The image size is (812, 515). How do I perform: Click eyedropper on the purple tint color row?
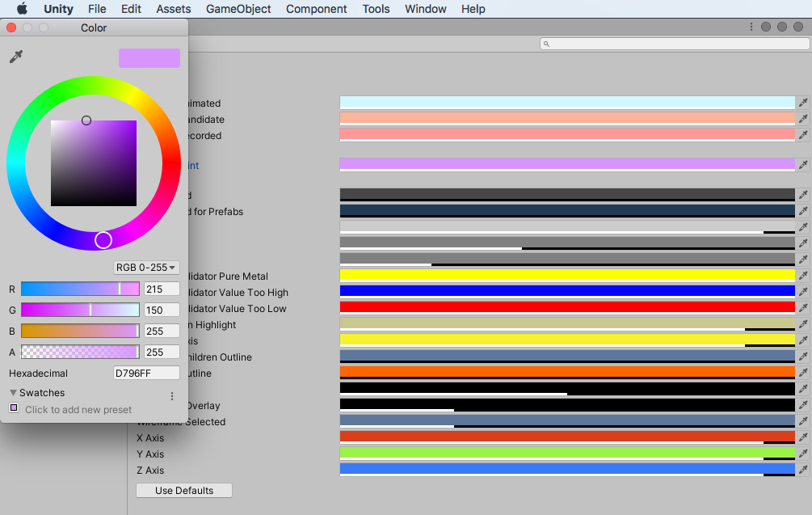tap(803, 165)
